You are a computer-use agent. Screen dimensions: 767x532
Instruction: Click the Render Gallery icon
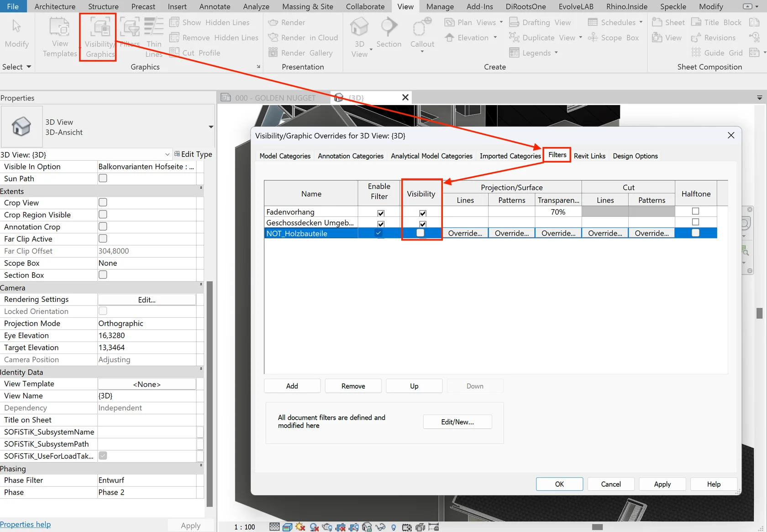pyautogui.click(x=273, y=53)
